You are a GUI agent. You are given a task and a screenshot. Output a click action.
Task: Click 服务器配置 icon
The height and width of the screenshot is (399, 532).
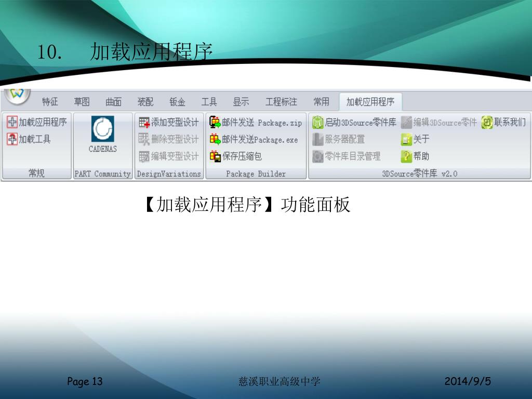318,139
